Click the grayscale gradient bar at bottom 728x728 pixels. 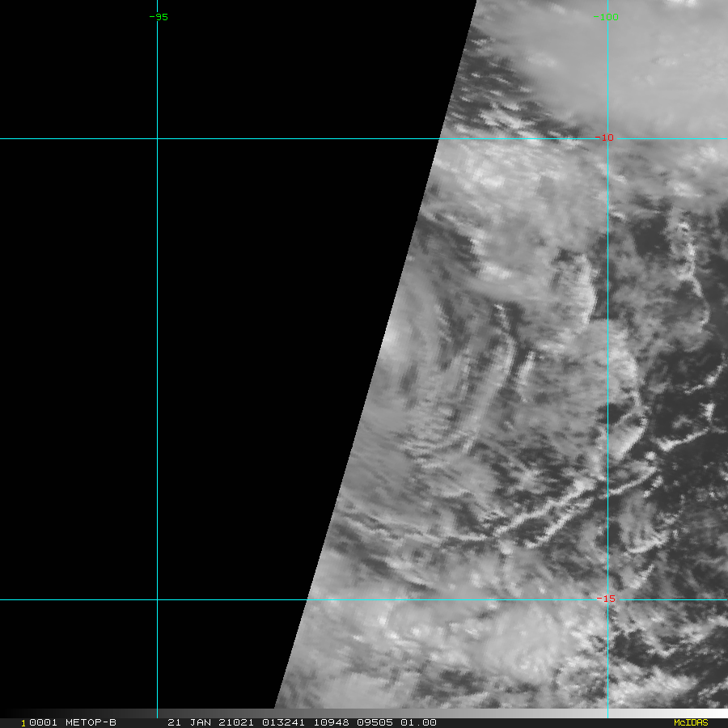(364, 713)
